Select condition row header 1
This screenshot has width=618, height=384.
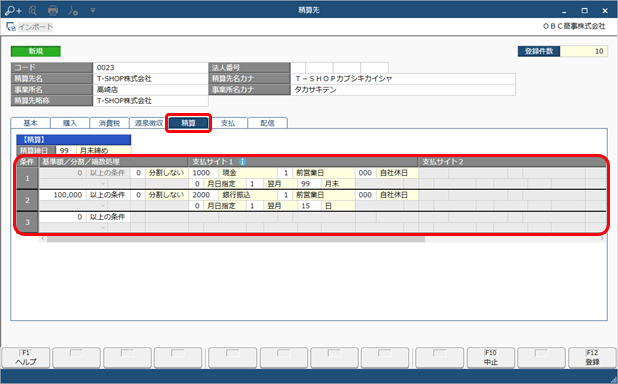click(x=27, y=178)
